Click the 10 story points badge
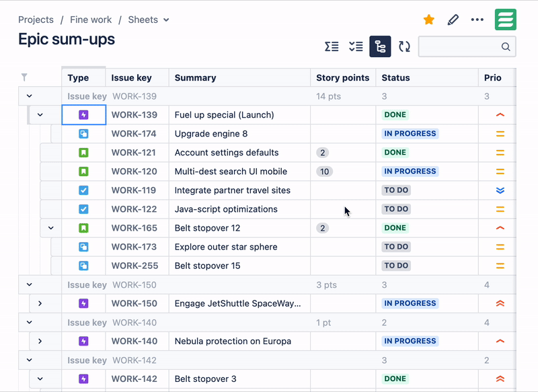 pos(324,171)
